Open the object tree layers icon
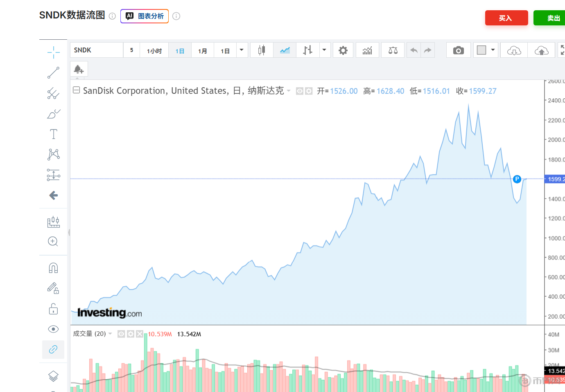This screenshot has height=392, width=565. pyautogui.click(x=53, y=376)
